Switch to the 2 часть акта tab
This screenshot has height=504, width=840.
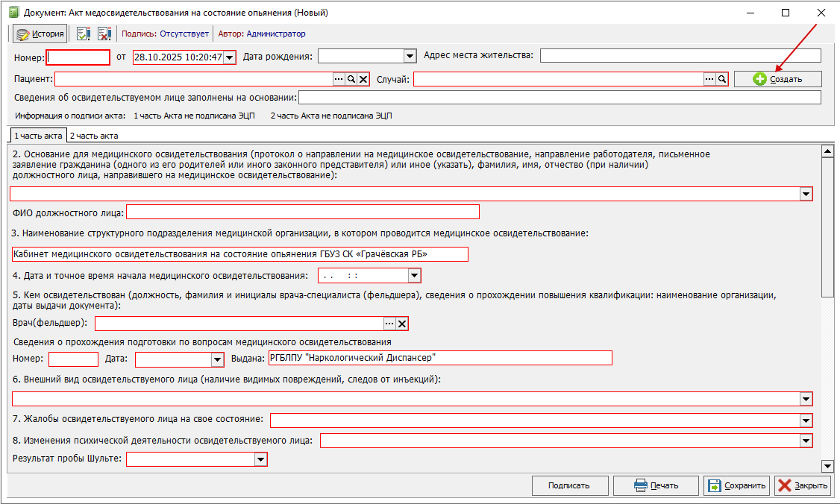93,136
